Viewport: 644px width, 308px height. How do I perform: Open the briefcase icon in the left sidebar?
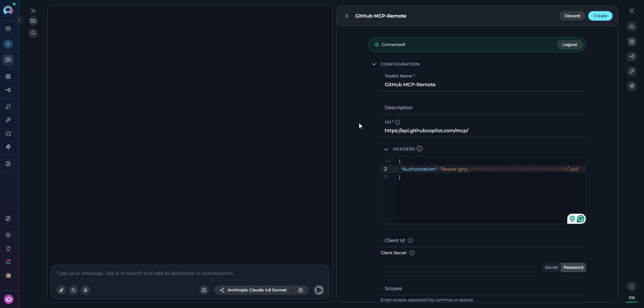(8, 29)
